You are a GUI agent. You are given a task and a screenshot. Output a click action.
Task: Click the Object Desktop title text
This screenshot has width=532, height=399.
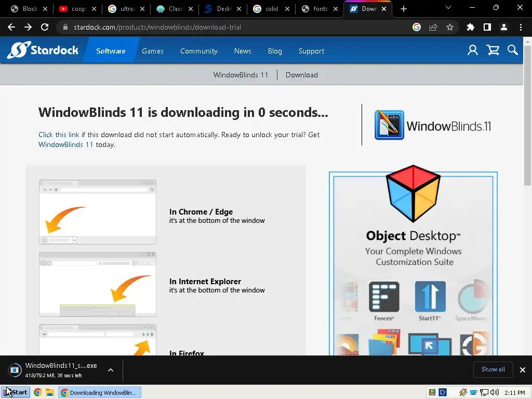coord(413,235)
